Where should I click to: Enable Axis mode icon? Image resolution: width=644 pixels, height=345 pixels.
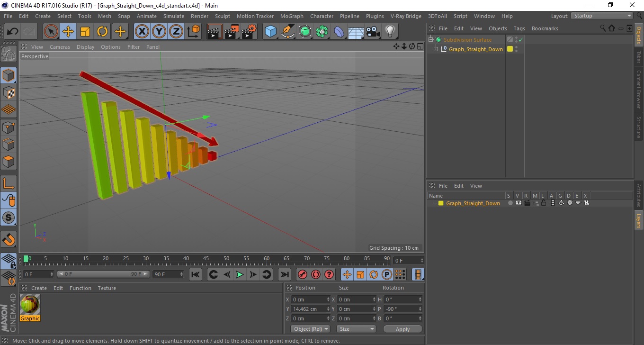tap(9, 183)
